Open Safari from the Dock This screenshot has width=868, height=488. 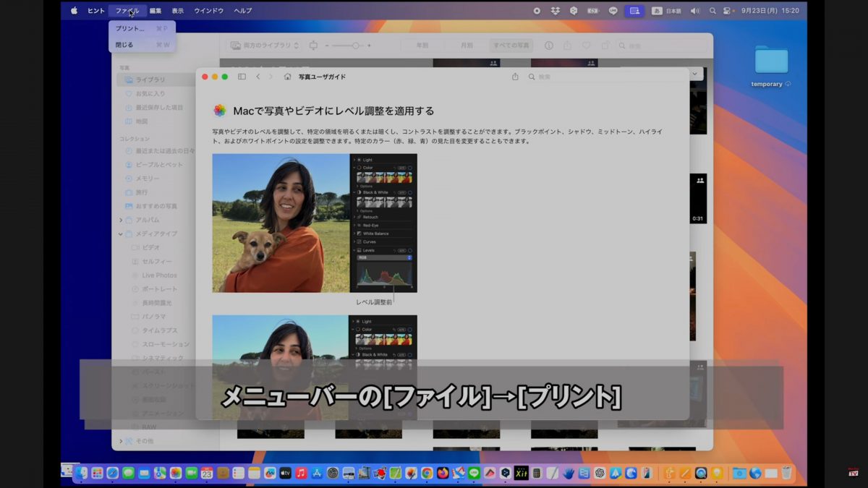point(113,473)
